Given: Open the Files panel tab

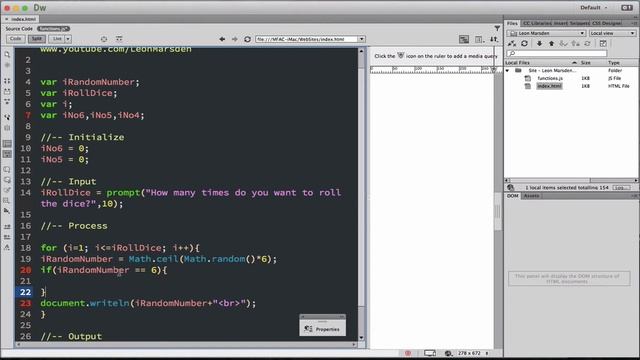Looking at the screenshot, I should pos(512,23).
